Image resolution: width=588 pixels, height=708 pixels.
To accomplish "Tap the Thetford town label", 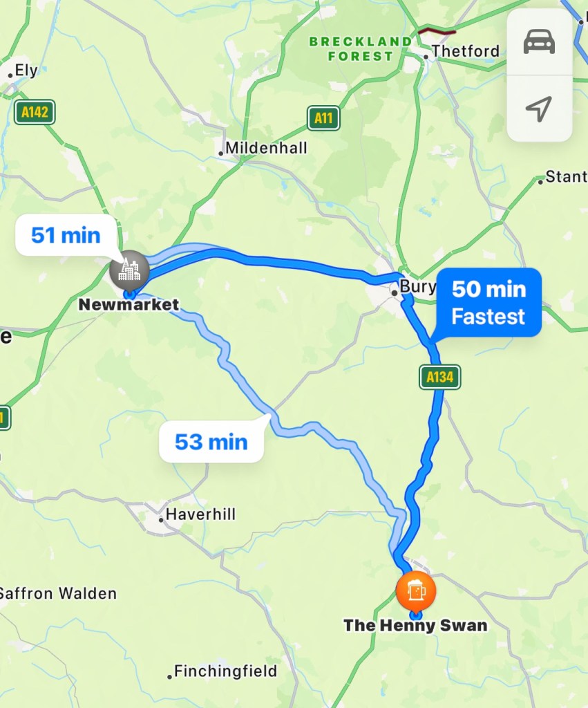I will click(x=465, y=51).
